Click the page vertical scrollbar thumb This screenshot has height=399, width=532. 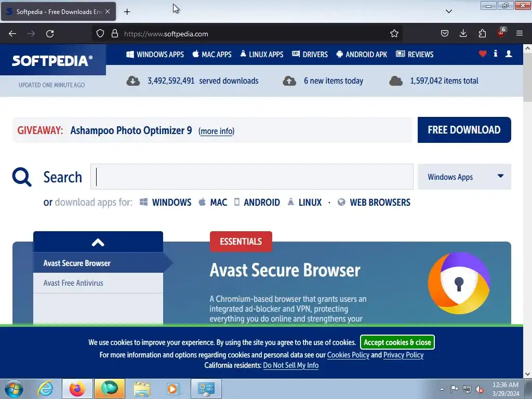(x=527, y=77)
